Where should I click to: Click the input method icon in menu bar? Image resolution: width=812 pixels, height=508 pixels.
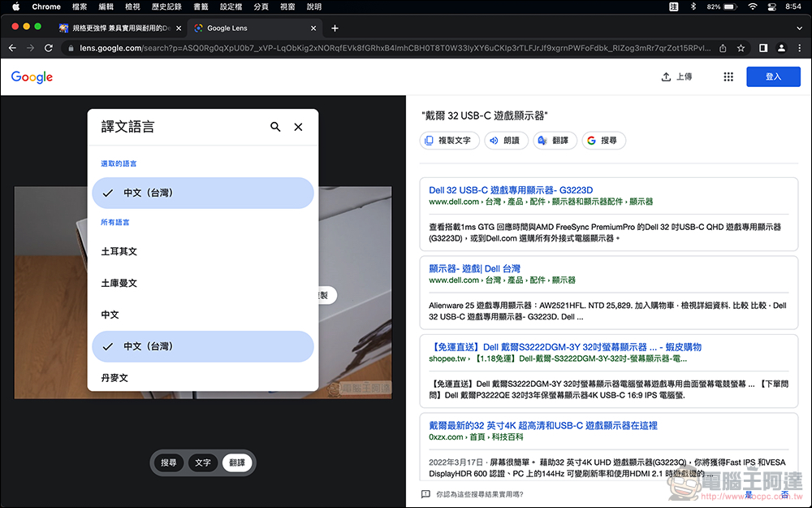(x=673, y=7)
